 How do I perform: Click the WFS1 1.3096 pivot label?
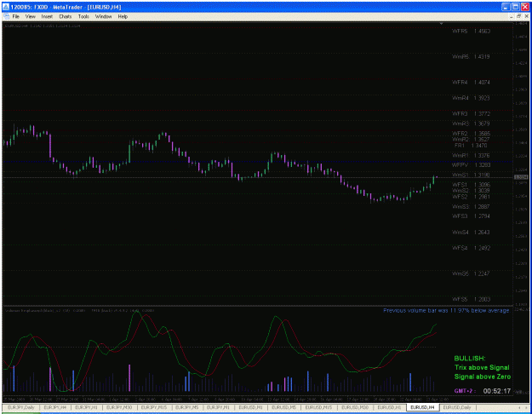pyautogui.click(x=471, y=185)
